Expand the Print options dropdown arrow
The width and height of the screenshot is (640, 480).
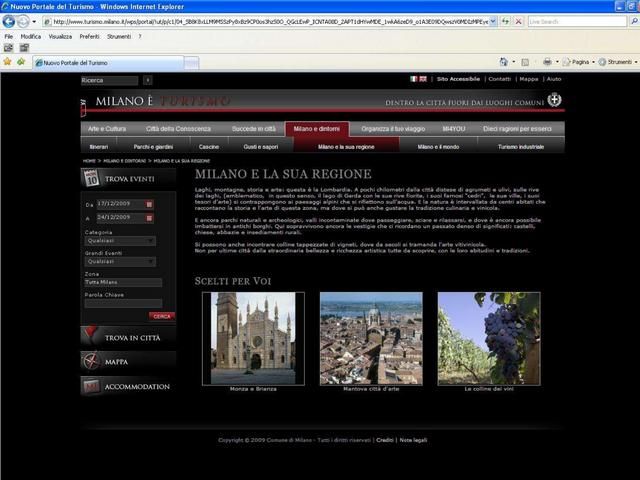tap(557, 62)
